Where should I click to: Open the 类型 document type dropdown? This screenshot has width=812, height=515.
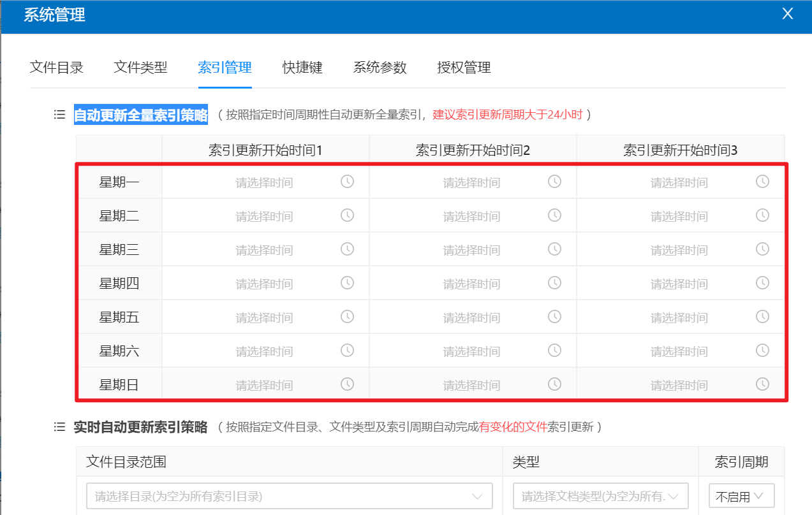pos(600,496)
